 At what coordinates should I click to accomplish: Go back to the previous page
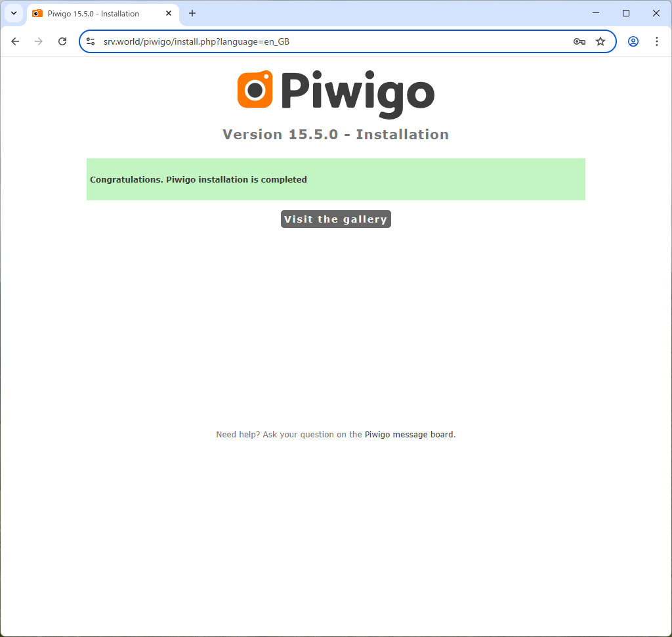(16, 41)
